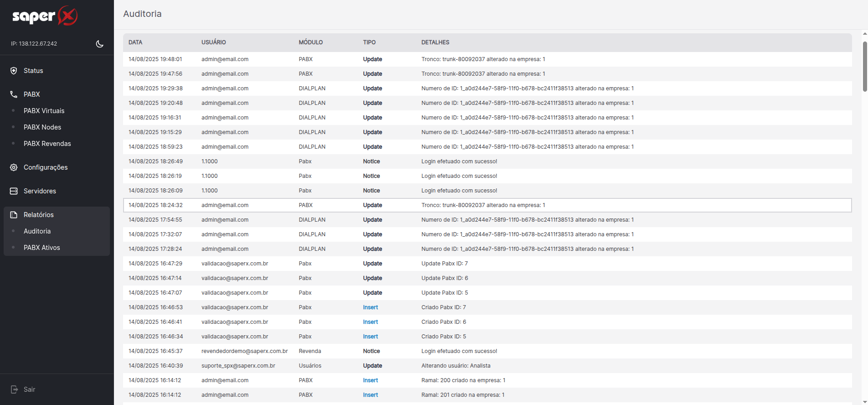The width and height of the screenshot is (868, 405).
Task: Toggle dark mode moon icon
Action: click(100, 44)
